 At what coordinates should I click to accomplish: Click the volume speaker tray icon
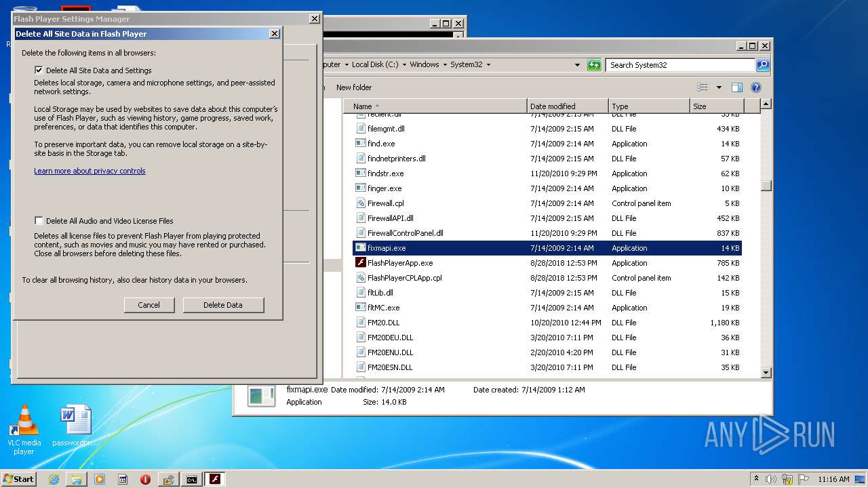coord(771,479)
